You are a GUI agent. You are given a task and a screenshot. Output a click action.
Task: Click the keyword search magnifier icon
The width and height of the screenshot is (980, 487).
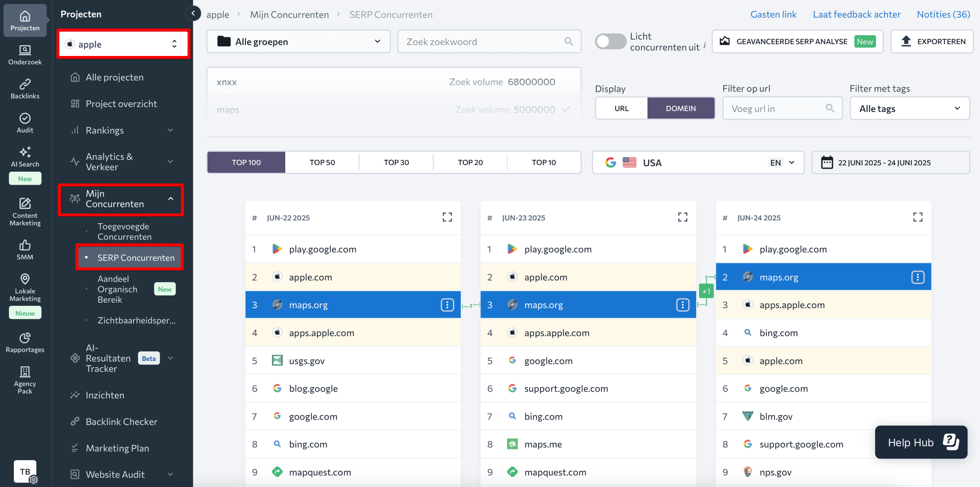(x=568, y=41)
